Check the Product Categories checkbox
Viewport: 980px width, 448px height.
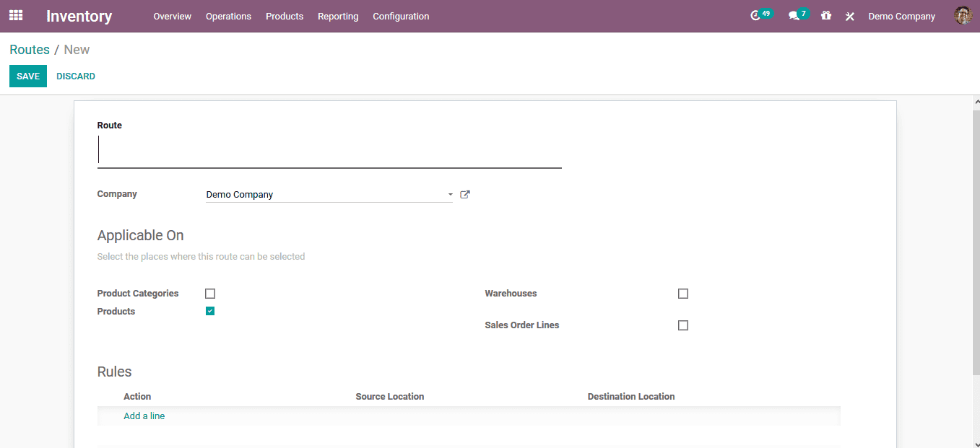click(210, 294)
